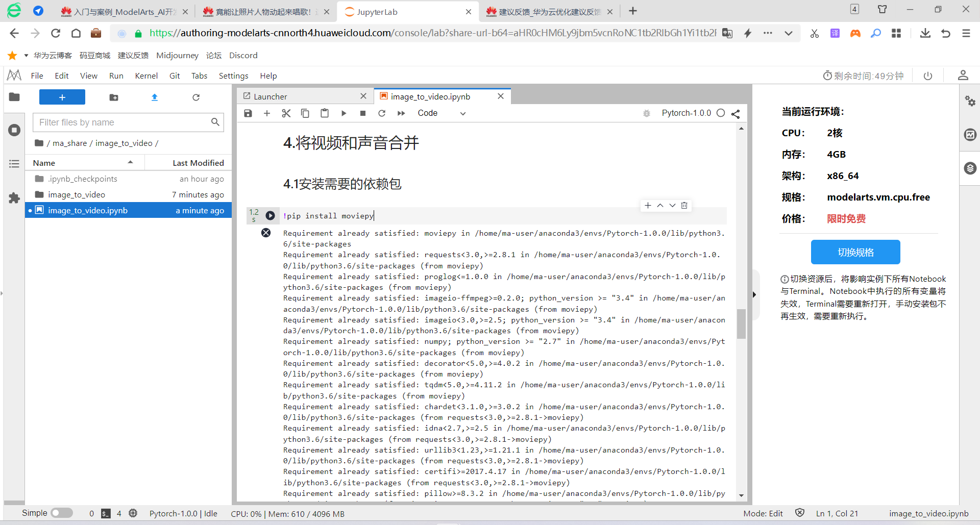Sort files by Name column
Screen dimensions: 980x525
[85, 163]
